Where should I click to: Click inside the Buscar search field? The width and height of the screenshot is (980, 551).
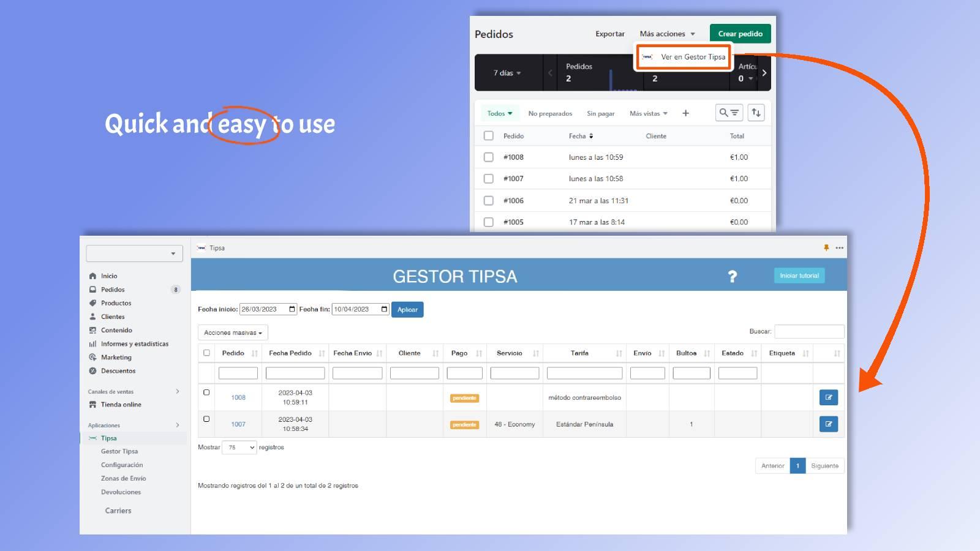click(x=809, y=331)
